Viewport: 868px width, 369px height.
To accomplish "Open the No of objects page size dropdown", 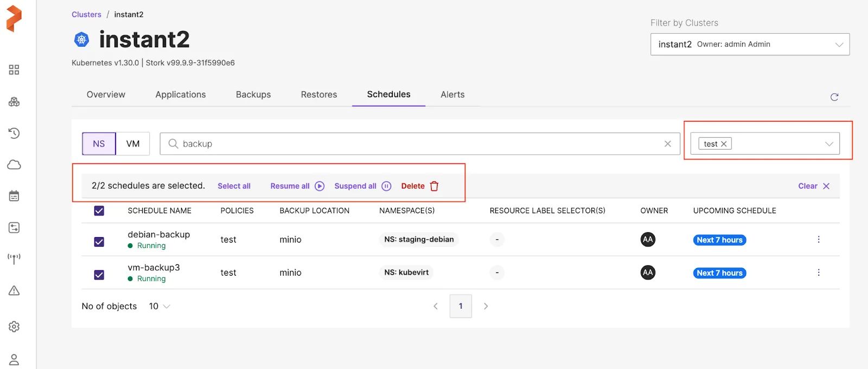I will 159,307.
